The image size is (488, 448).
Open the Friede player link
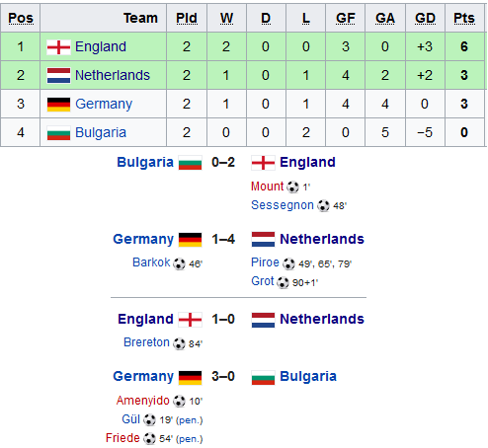coord(122,438)
